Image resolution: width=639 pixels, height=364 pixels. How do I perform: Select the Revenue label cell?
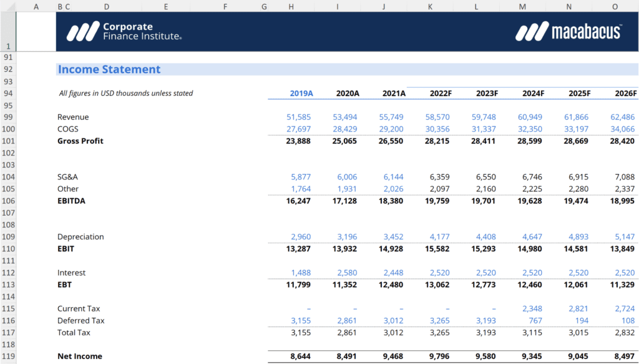[x=73, y=117]
